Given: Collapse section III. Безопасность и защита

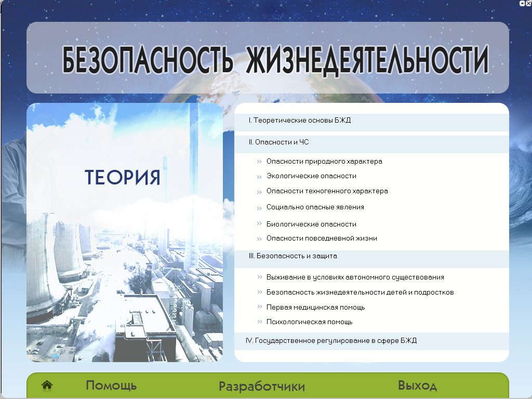Looking at the screenshot, I should point(371,259).
